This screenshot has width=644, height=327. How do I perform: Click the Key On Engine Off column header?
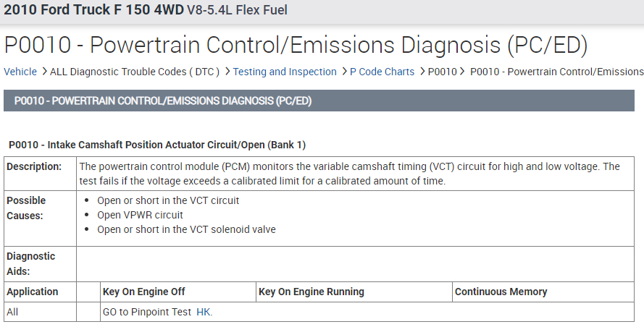click(144, 292)
